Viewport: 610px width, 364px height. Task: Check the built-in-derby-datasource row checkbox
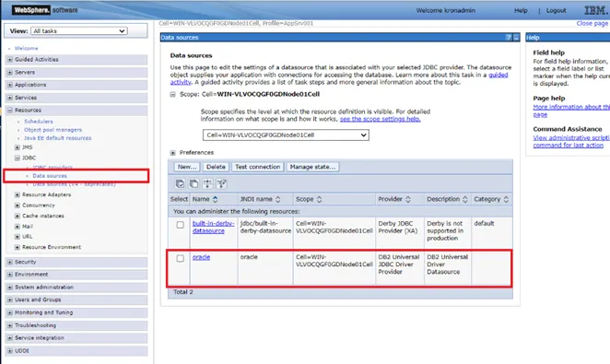[180, 225]
